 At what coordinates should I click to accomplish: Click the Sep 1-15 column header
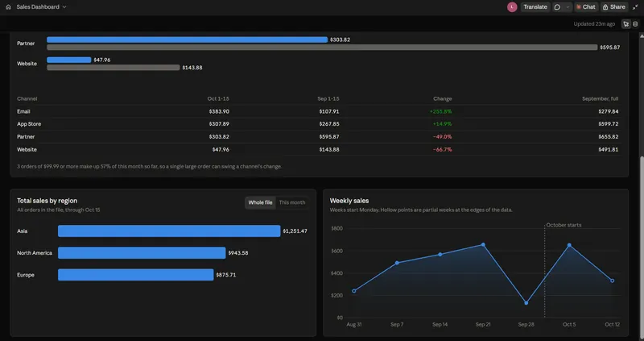(x=328, y=98)
